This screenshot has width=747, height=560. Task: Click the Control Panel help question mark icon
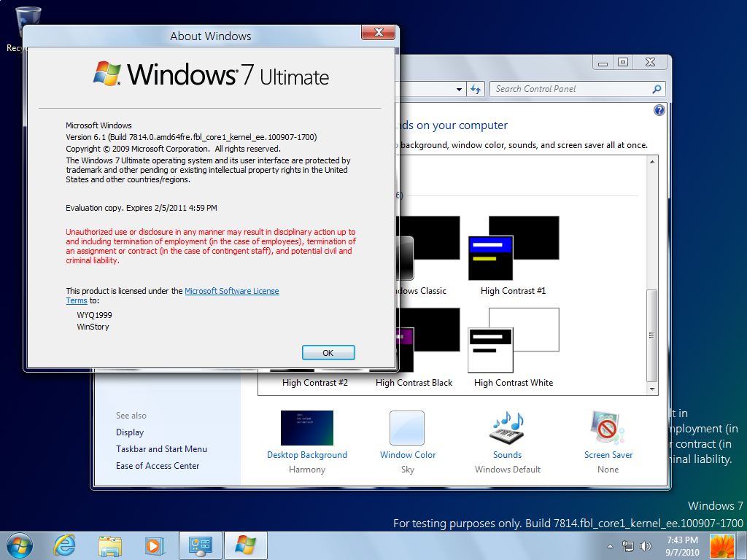pos(659,111)
